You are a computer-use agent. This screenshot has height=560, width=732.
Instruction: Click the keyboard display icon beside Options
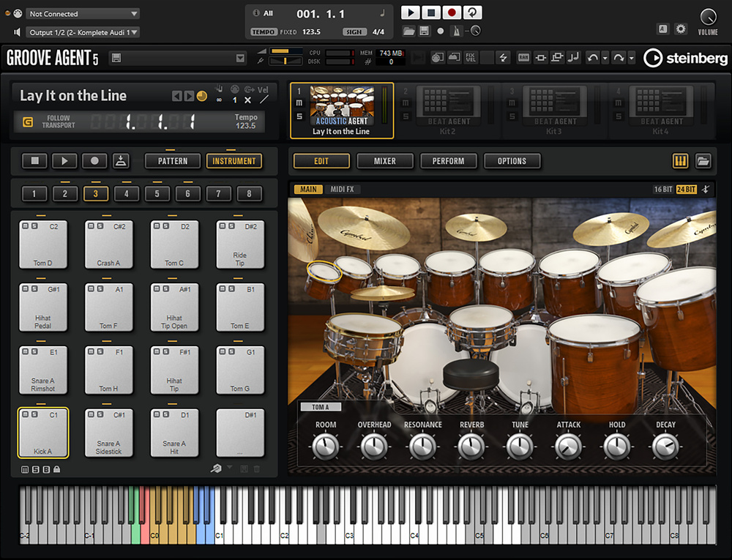click(x=680, y=161)
